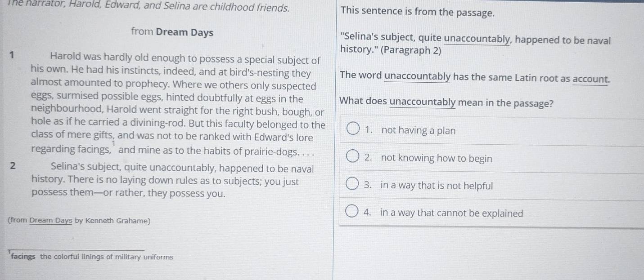Pick 'in a way that is not helpful'
The image size is (644, 280).
(437, 185)
